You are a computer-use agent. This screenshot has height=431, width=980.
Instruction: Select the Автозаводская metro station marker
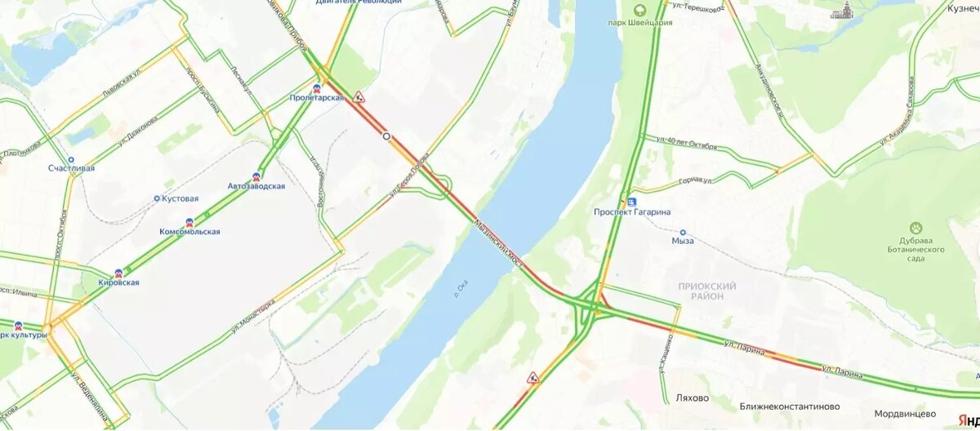256,176
